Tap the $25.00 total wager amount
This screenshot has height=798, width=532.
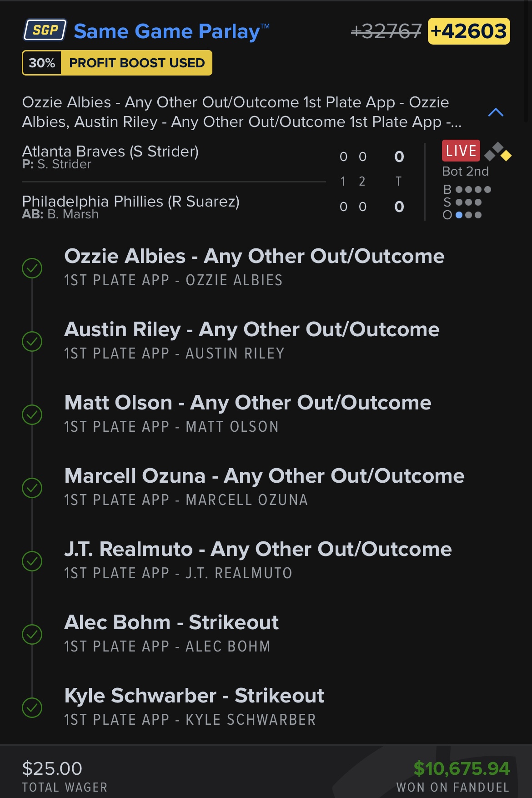(x=52, y=768)
